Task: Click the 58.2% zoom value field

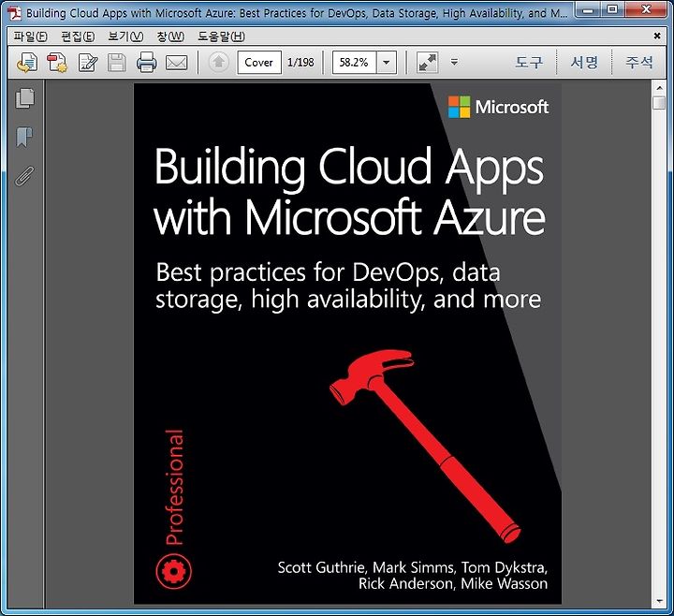Action: [x=354, y=63]
